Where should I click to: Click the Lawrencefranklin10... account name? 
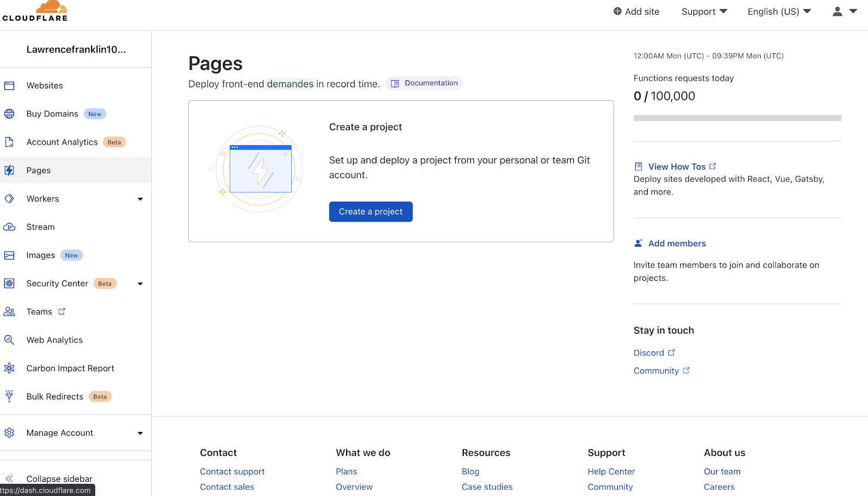[x=76, y=49]
